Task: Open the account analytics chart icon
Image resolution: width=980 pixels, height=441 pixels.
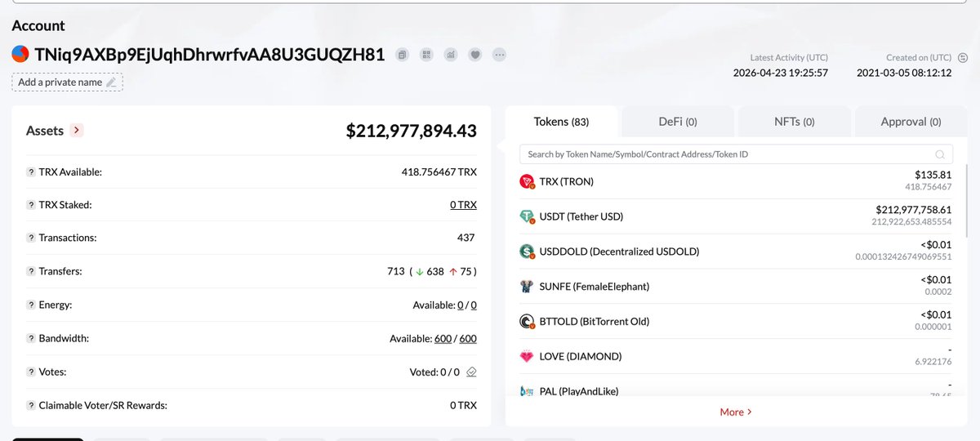Action: [450, 55]
